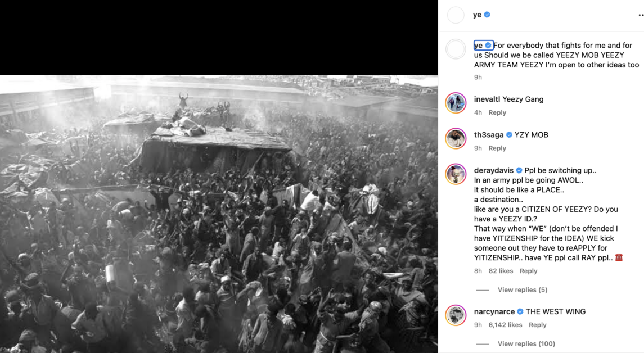Reply to inevaltl's Yeezy Gang comment
Image resolution: width=644 pixels, height=353 pixels.
[497, 112]
